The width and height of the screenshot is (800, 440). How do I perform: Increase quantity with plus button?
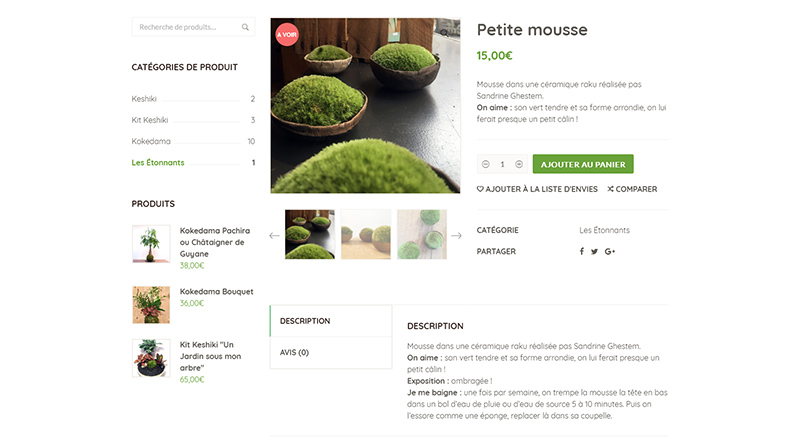(519, 164)
